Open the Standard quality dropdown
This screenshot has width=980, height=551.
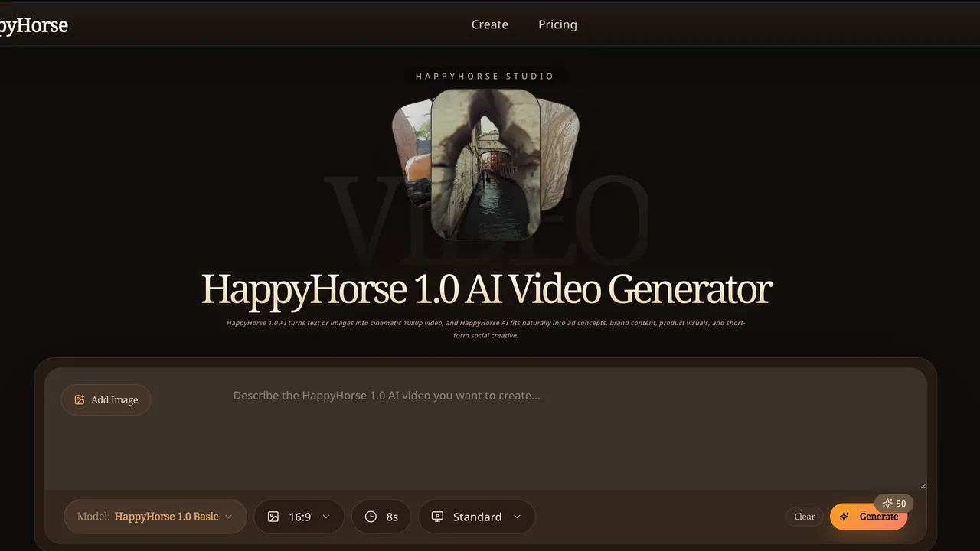pyautogui.click(x=476, y=517)
